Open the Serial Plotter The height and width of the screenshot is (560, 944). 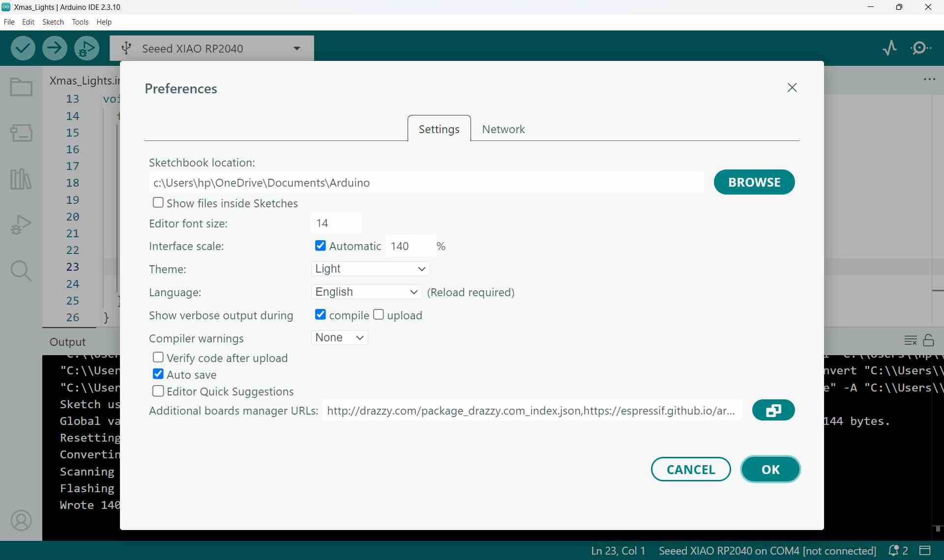tap(889, 48)
